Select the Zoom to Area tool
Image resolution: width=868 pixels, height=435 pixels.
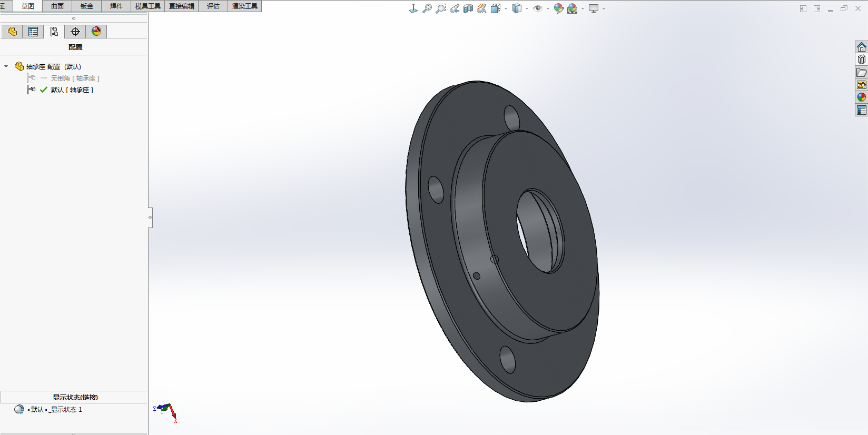(x=441, y=8)
